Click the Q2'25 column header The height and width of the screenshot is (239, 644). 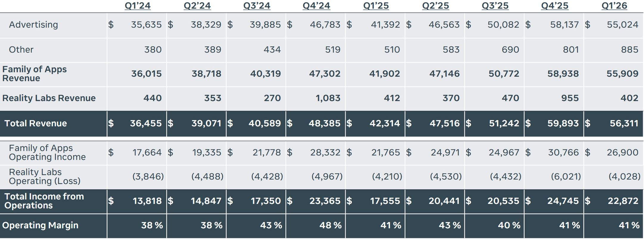tap(435, 6)
